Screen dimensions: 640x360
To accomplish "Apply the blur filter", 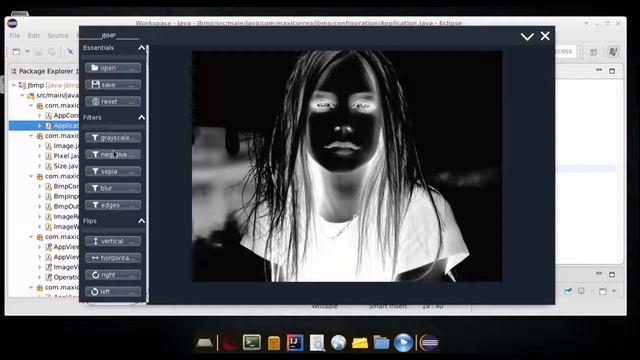I will (x=113, y=188).
